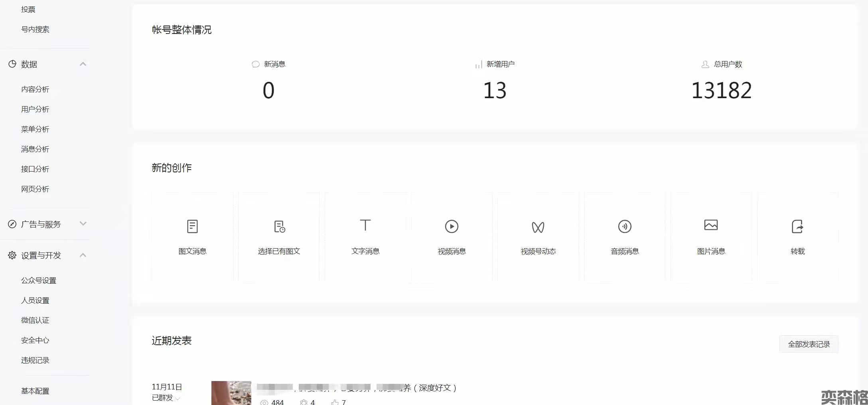Open the recent article thumbnail image
This screenshot has width=868, height=405.
coord(231,393)
